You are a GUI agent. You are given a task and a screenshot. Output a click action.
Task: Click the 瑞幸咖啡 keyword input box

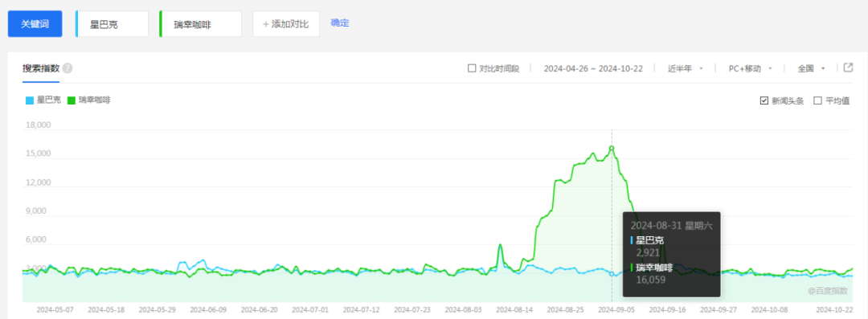(x=200, y=24)
